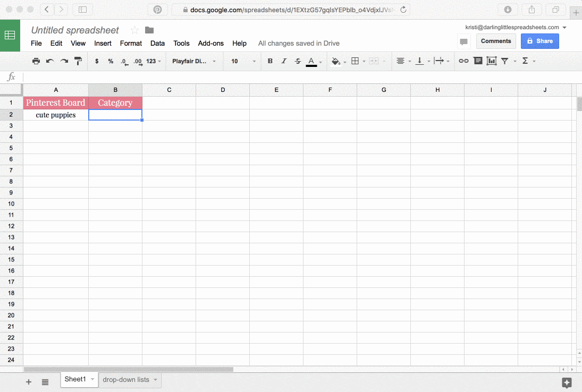582x392 pixels.
Task: Insert a link
Action: click(463, 61)
